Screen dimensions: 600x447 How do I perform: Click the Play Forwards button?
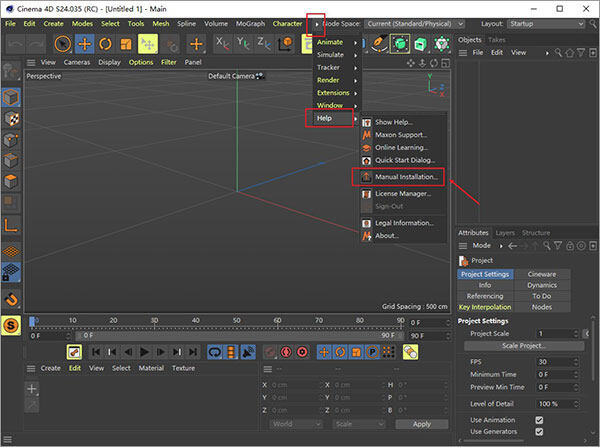(x=144, y=352)
